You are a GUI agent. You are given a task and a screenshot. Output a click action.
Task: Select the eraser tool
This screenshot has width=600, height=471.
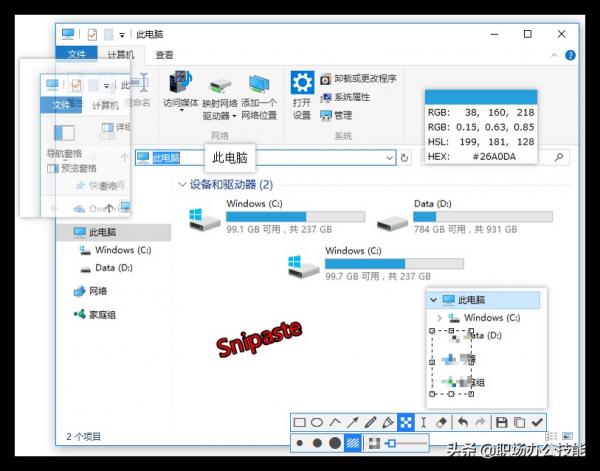(x=441, y=422)
